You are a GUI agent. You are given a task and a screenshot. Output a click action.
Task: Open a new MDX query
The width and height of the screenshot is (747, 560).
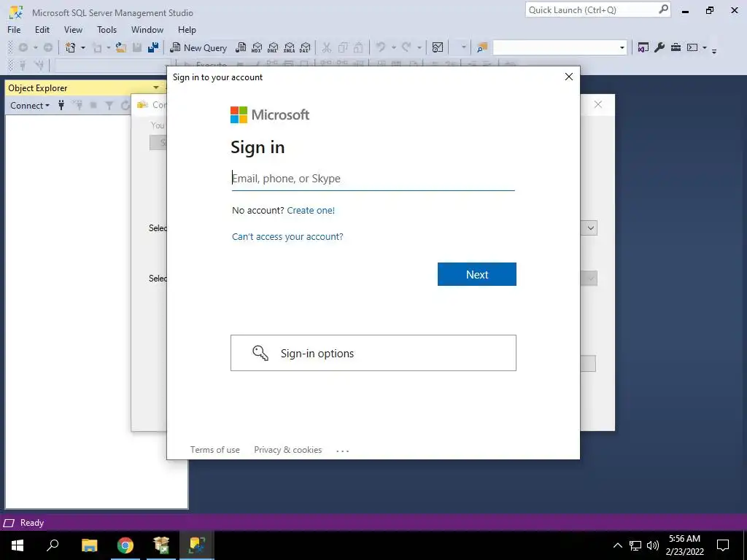click(x=257, y=47)
